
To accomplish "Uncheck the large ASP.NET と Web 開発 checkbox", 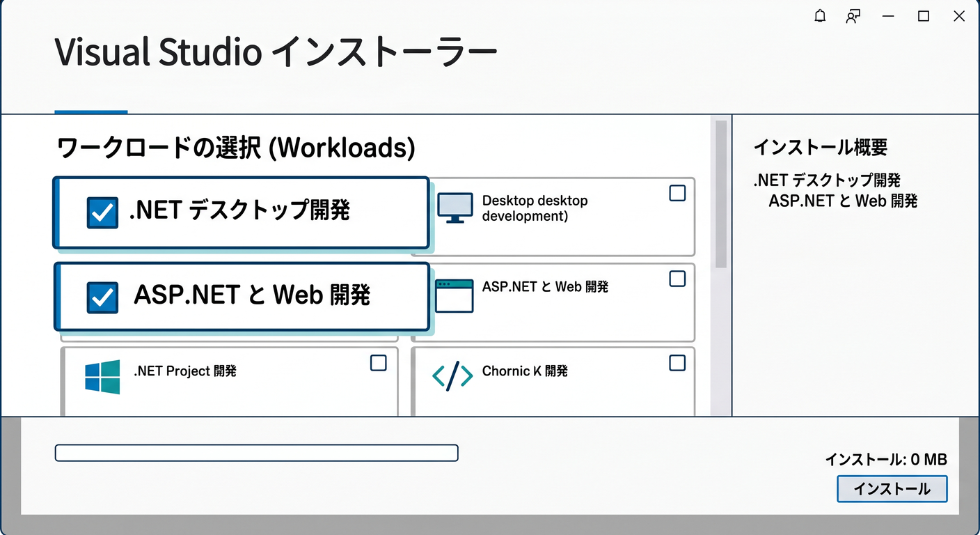I will click(102, 297).
